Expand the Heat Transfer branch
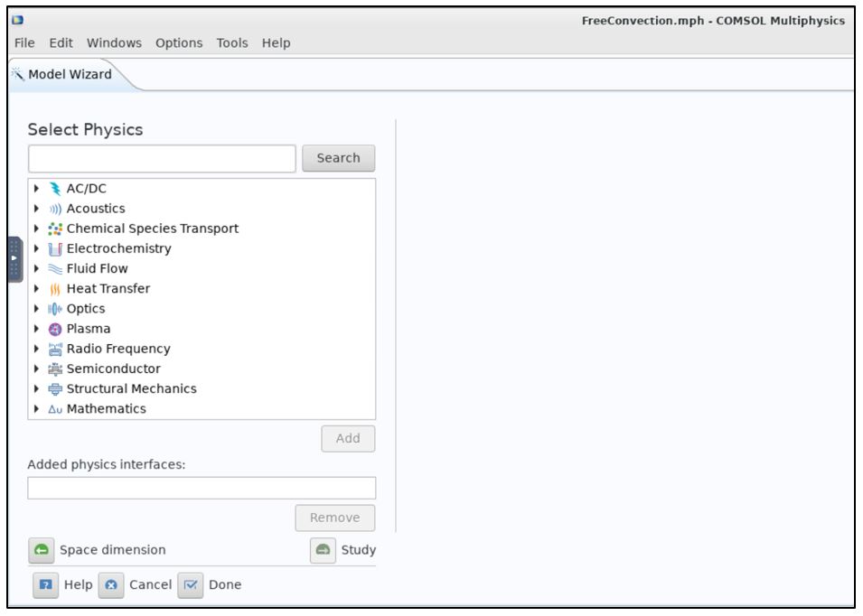The image size is (863, 616). (x=36, y=289)
